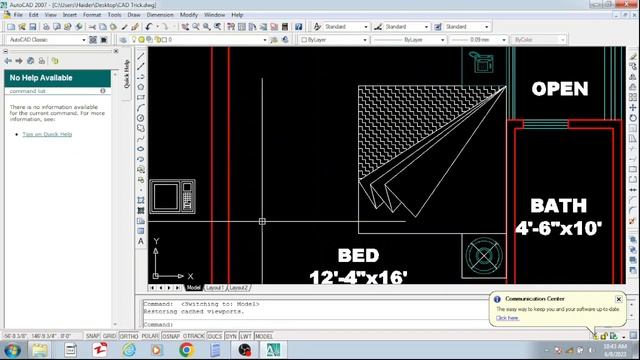This screenshot has width=640, height=360.
Task: Select the Rotate modify tool
Action: (633, 118)
